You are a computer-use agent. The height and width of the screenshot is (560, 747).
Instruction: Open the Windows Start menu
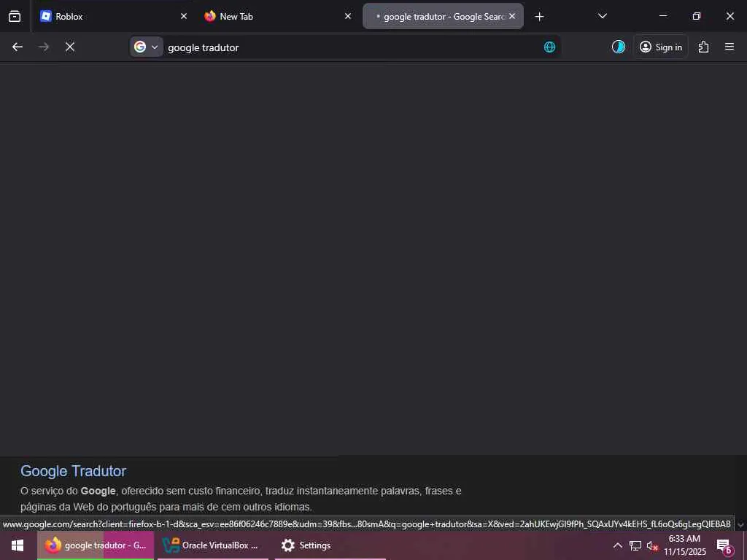point(18,545)
